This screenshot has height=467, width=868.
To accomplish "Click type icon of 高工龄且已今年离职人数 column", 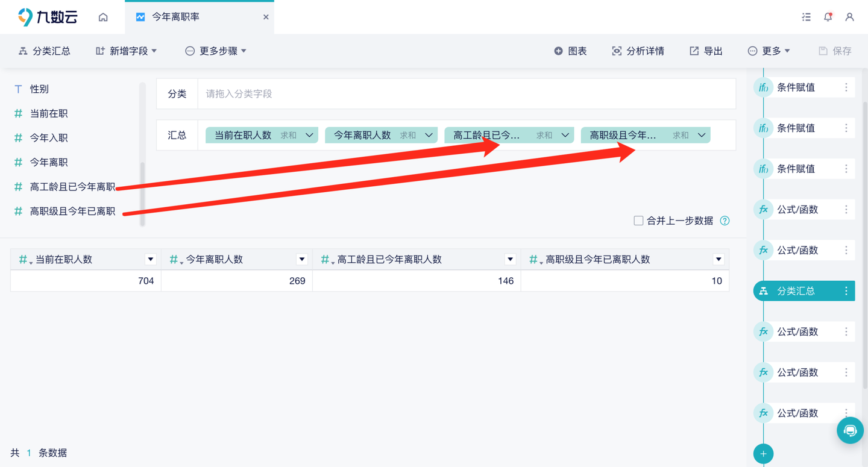I will tap(327, 260).
